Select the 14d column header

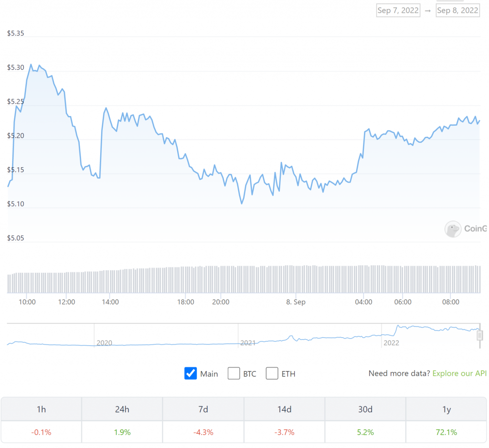coord(285,409)
